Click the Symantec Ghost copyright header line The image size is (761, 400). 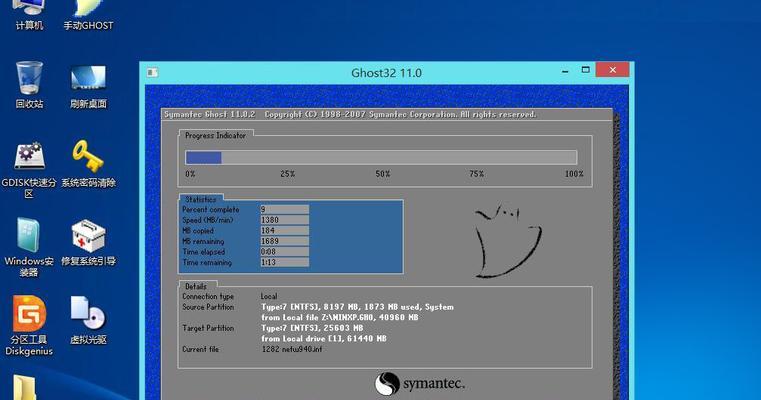[350, 115]
